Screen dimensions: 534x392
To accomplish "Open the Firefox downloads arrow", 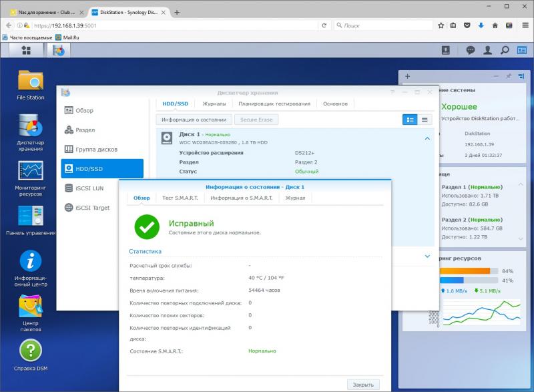I will [x=481, y=25].
